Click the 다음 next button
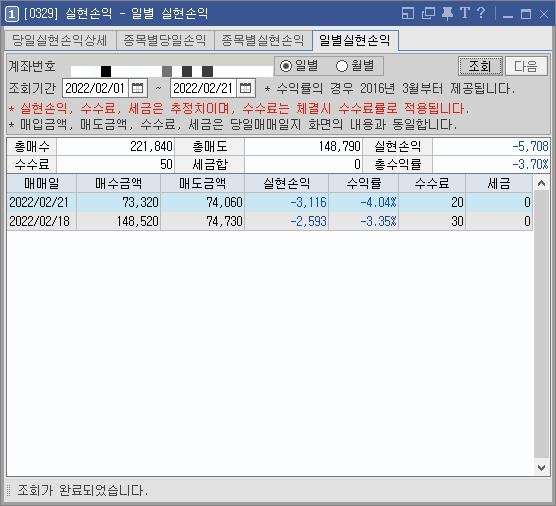The height and width of the screenshot is (506, 556). pyautogui.click(x=526, y=66)
